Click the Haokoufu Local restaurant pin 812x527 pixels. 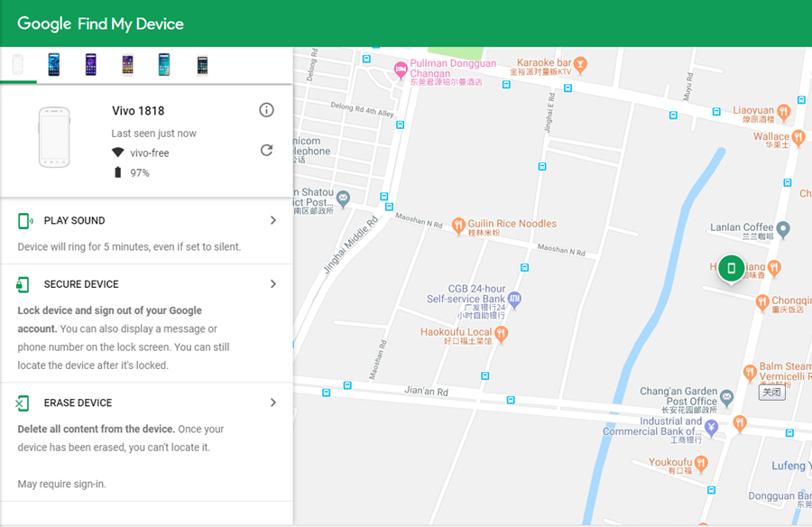(501, 334)
